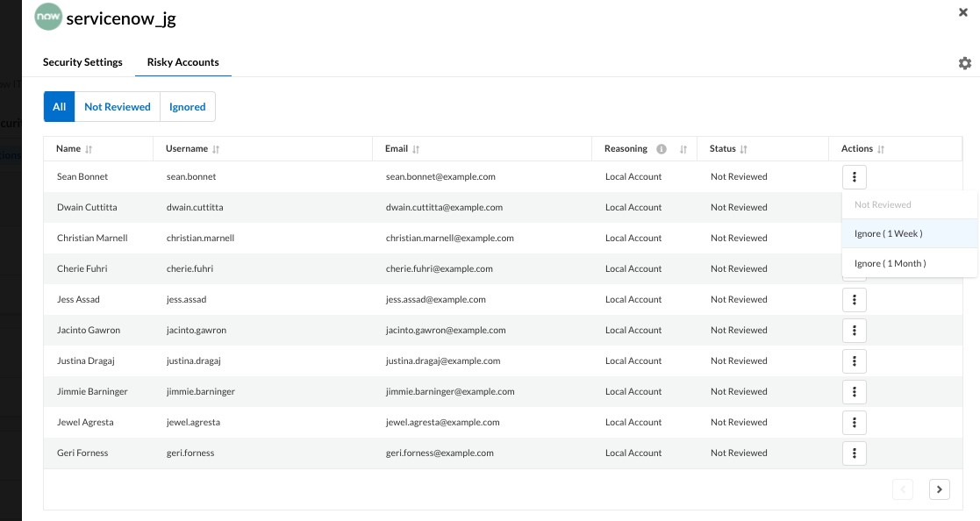The width and height of the screenshot is (980, 521).
Task: Click the ServiceNow logo icon
Action: point(47,18)
